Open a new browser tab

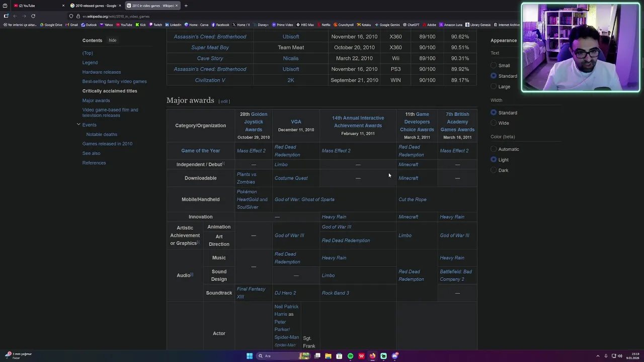click(x=186, y=6)
